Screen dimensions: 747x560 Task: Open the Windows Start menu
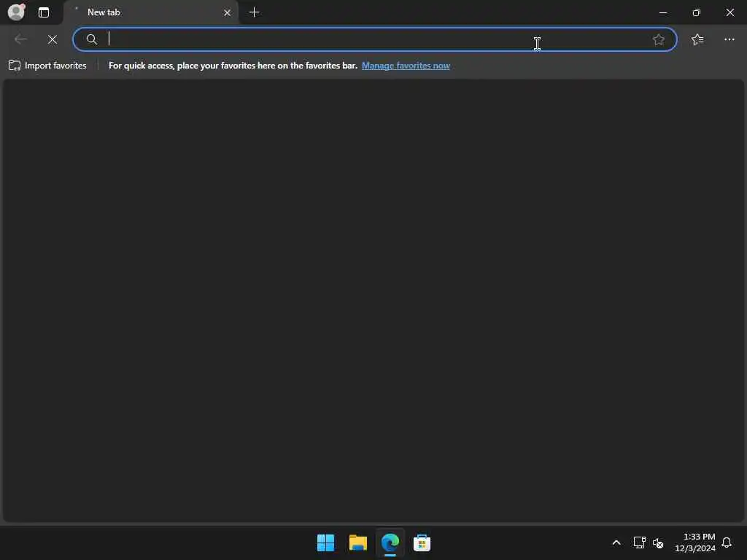pos(326,542)
